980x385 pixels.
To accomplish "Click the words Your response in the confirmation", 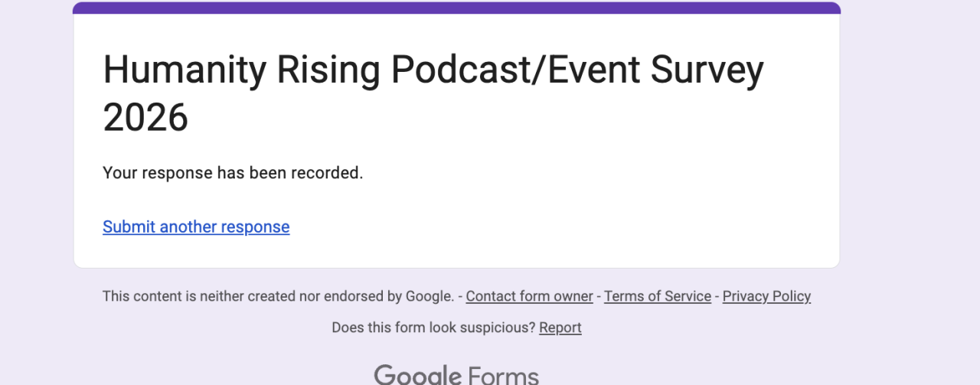I will pyautogui.click(x=157, y=173).
